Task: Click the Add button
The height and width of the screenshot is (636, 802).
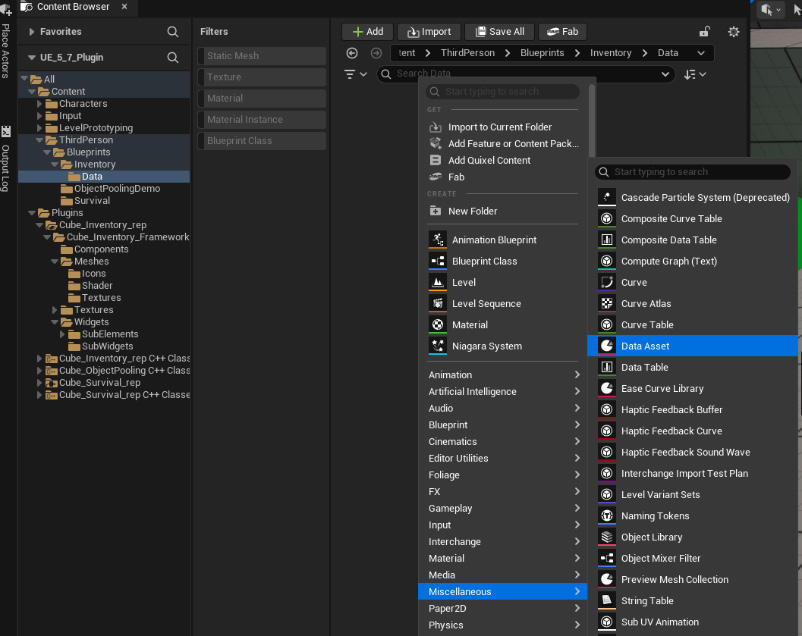Action: click(368, 32)
